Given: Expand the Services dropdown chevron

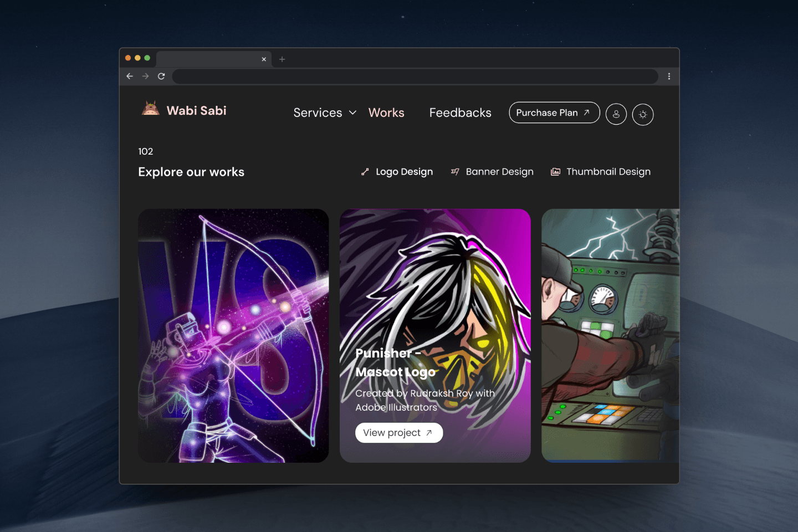Looking at the screenshot, I should tap(352, 112).
